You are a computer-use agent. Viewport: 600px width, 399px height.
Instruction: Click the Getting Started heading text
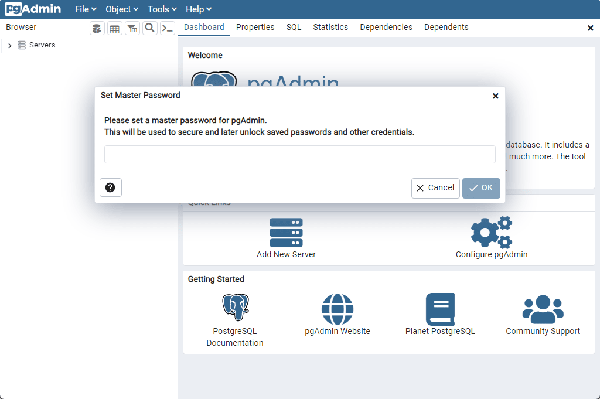tap(216, 279)
